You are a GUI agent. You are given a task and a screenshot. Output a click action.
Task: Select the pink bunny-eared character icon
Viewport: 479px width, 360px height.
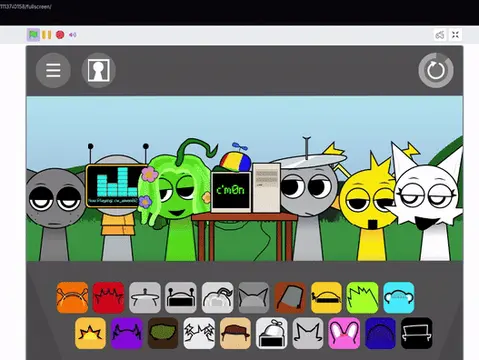click(344, 333)
